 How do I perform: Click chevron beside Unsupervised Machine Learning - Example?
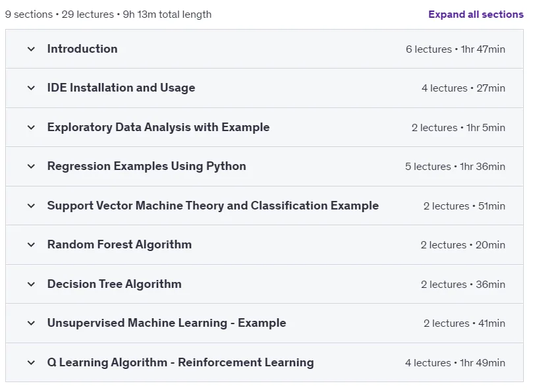[x=31, y=323]
